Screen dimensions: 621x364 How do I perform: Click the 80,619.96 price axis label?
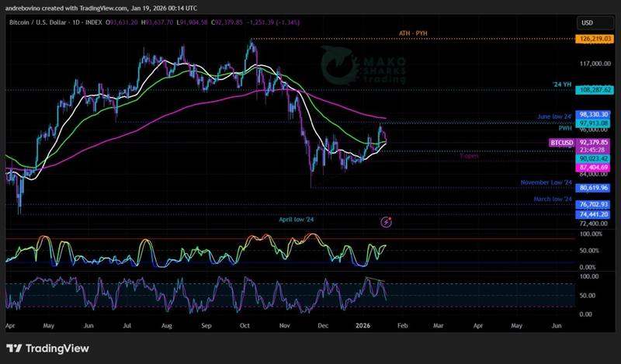pyautogui.click(x=596, y=187)
